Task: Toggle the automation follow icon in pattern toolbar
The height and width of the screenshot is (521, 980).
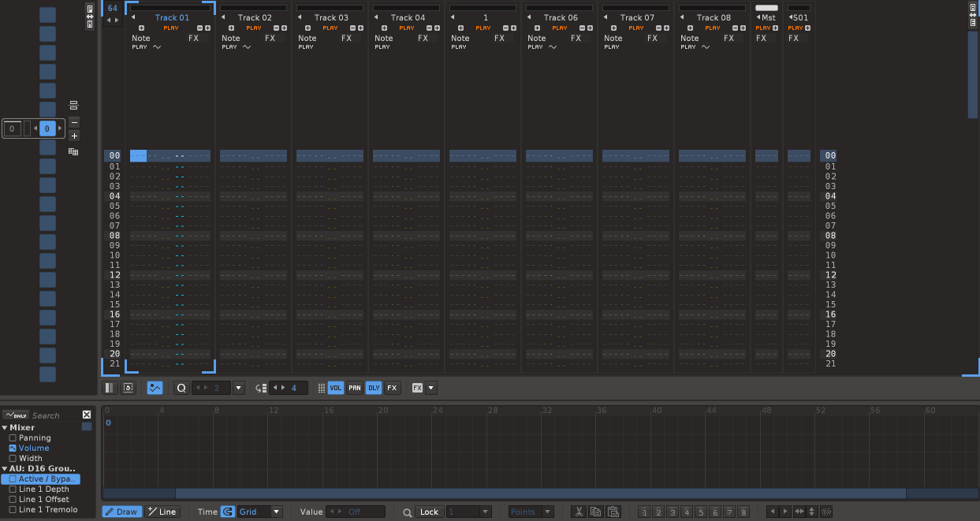Action: point(155,388)
